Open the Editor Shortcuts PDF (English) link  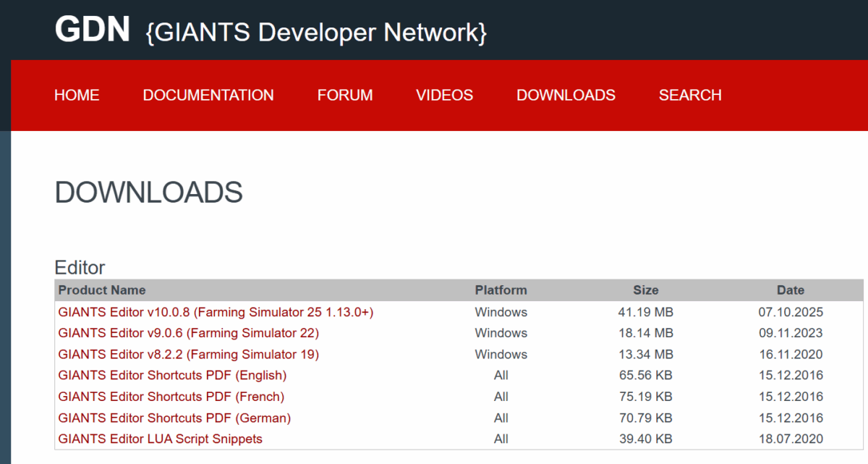[x=172, y=376]
